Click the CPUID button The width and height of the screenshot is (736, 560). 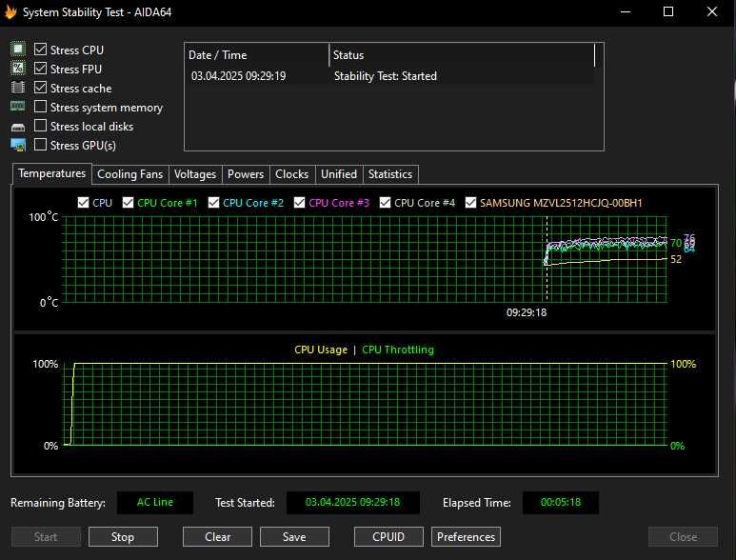click(x=388, y=537)
